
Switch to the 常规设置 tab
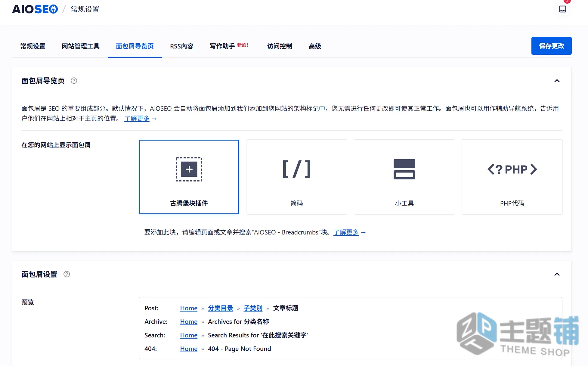click(x=33, y=46)
